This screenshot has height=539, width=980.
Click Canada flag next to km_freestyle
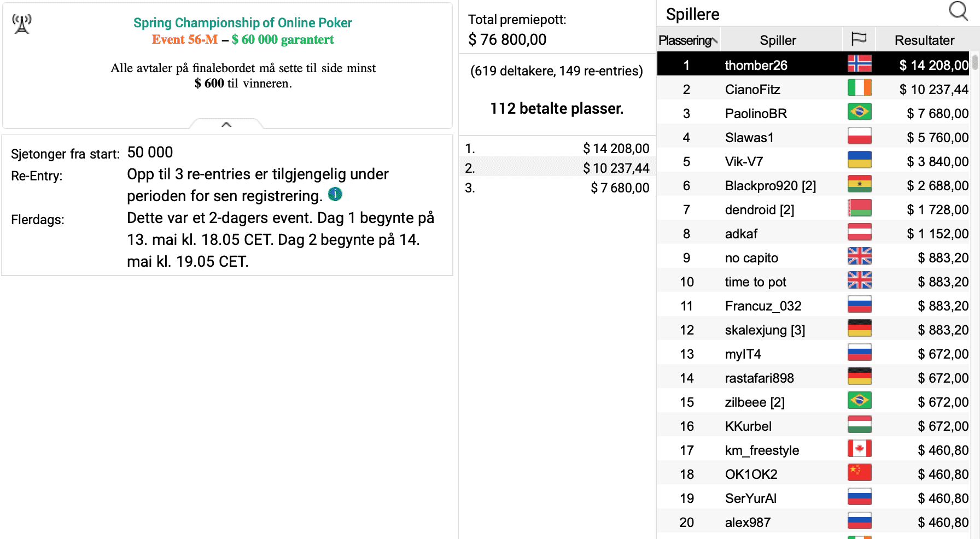pyautogui.click(x=859, y=449)
